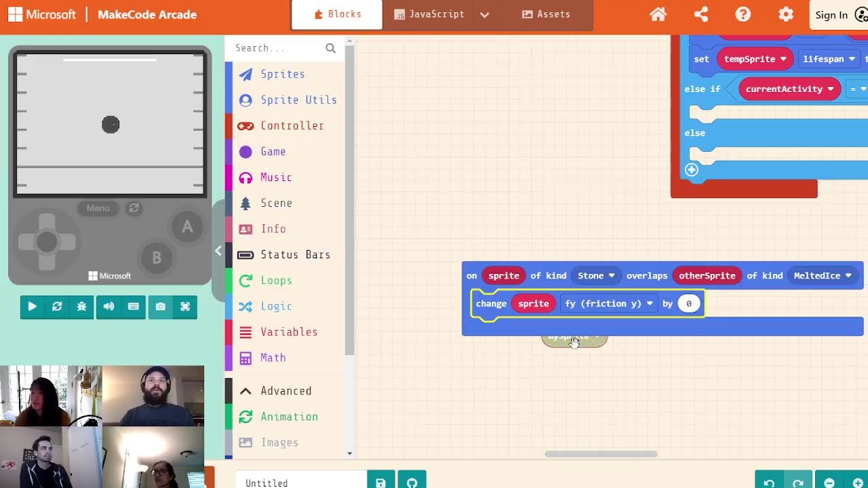Click the Sign In button
Viewport: 868px width, 488px height.
click(840, 15)
